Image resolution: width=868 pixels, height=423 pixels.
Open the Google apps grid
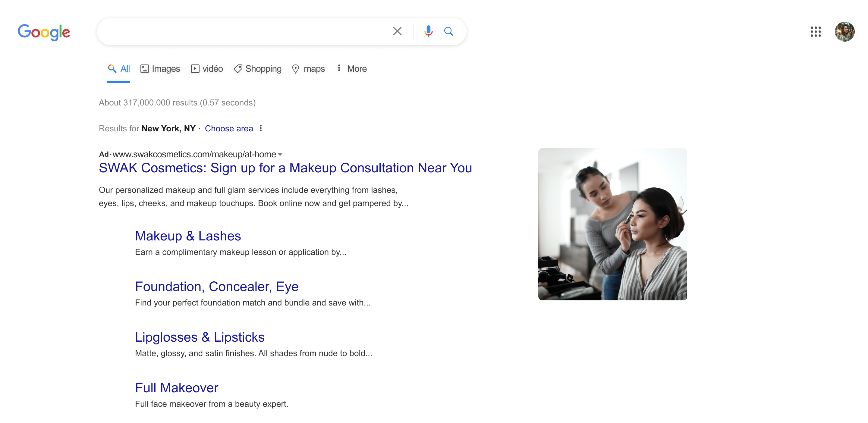[816, 32]
